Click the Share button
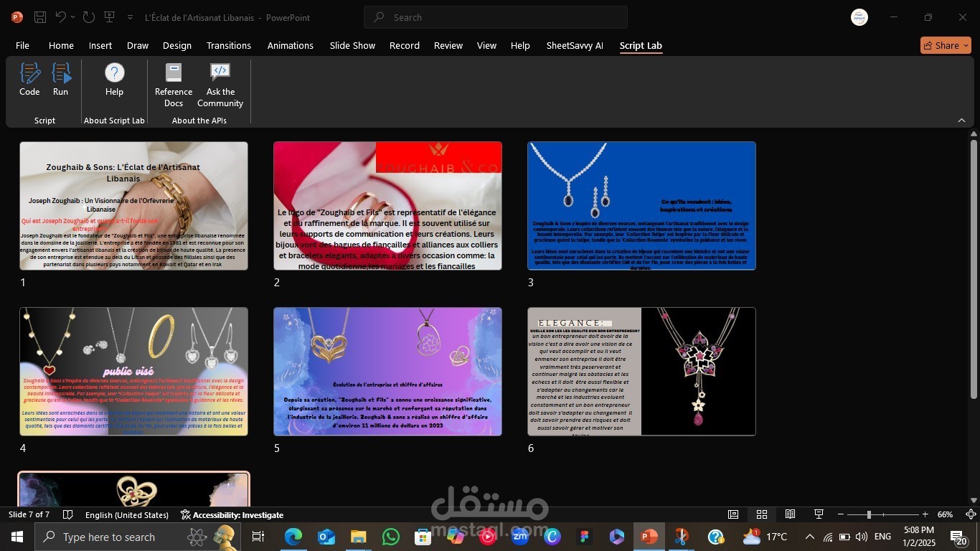Image resolution: width=980 pixels, height=551 pixels. pos(946,45)
